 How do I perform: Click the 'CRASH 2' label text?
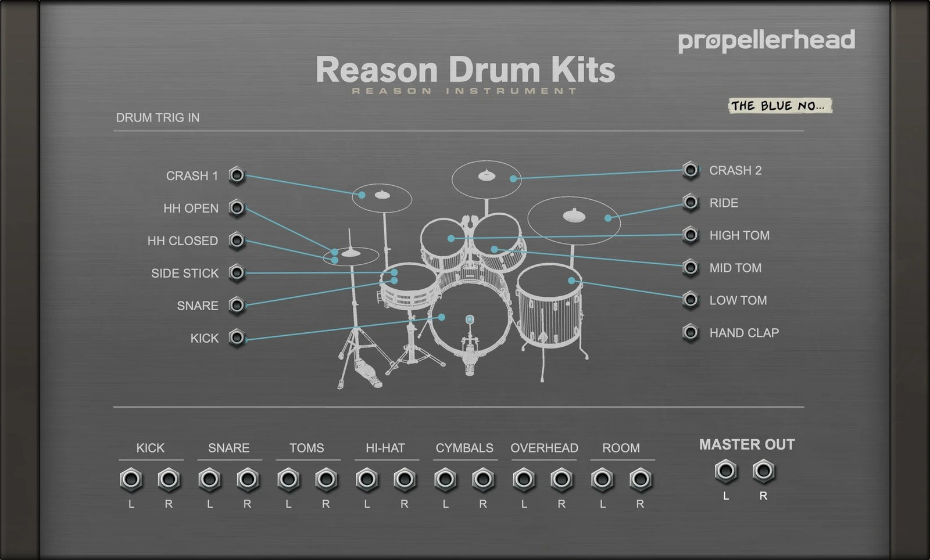(x=735, y=170)
